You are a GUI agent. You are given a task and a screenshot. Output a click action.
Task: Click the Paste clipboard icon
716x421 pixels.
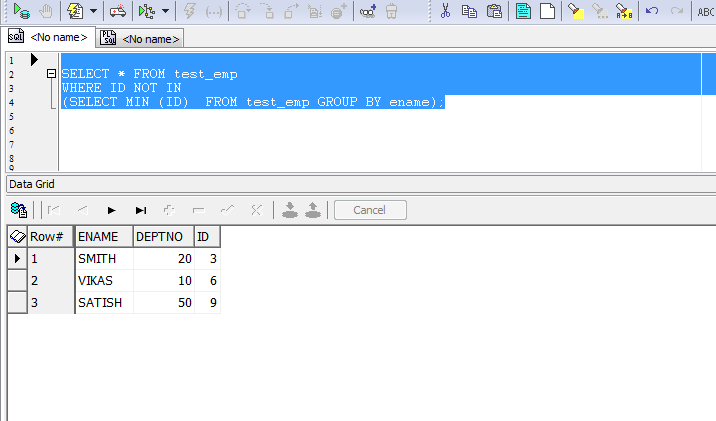[x=494, y=11]
